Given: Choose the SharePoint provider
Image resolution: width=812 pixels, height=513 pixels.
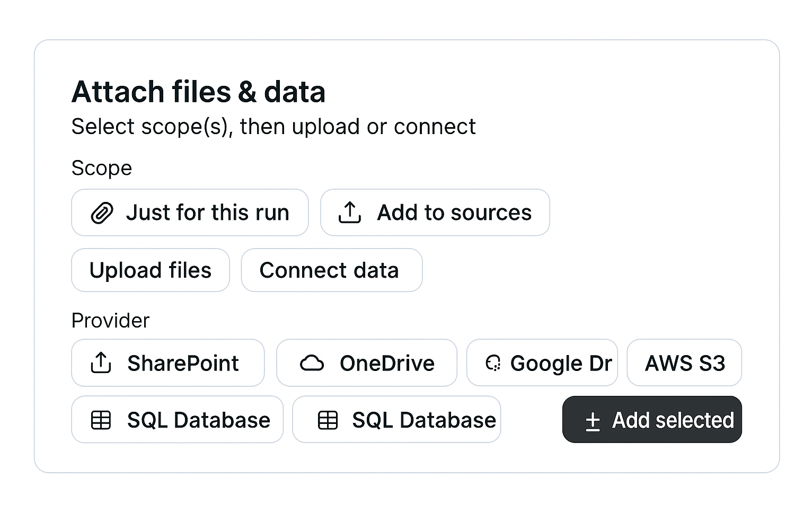Looking at the screenshot, I should 168,363.
